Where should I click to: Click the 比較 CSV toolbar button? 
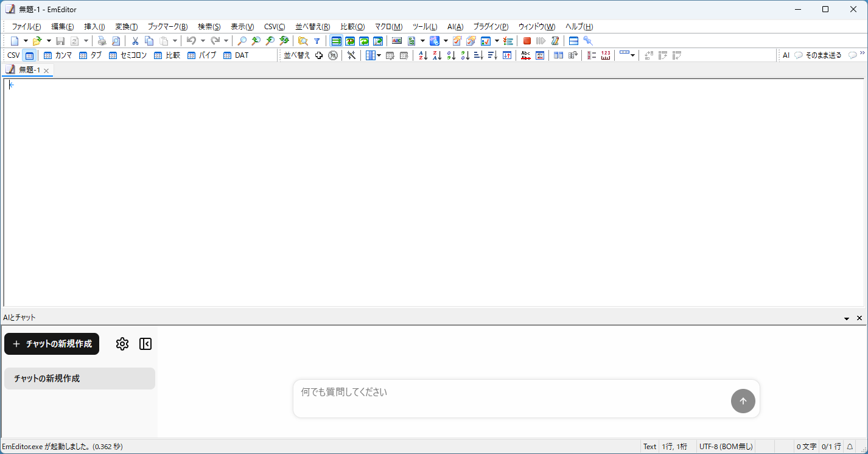coord(167,55)
